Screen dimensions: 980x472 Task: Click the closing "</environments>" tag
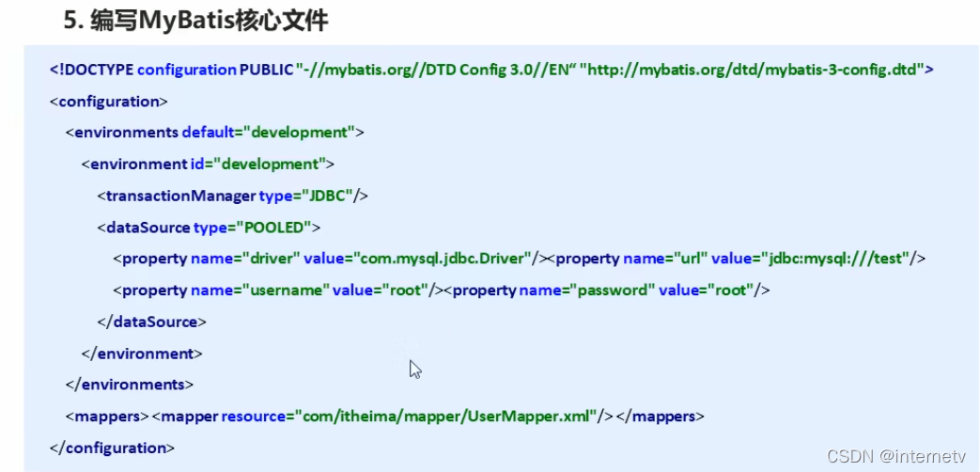pyautogui.click(x=130, y=385)
